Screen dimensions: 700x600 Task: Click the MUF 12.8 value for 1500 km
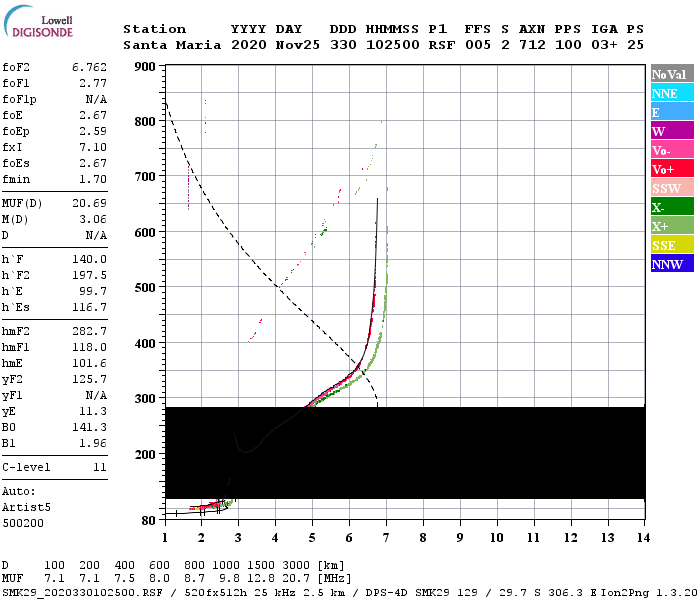coord(262,578)
